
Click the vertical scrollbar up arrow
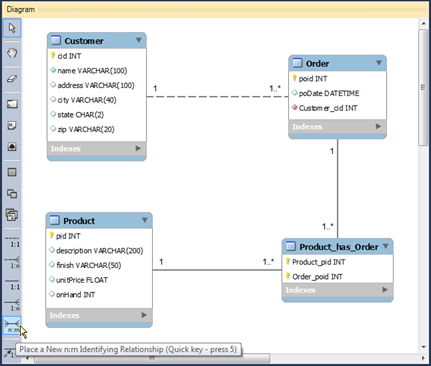[423, 23]
